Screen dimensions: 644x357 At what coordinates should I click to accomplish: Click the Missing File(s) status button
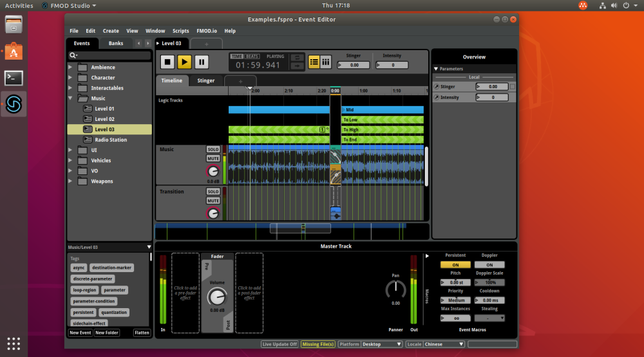(318, 344)
